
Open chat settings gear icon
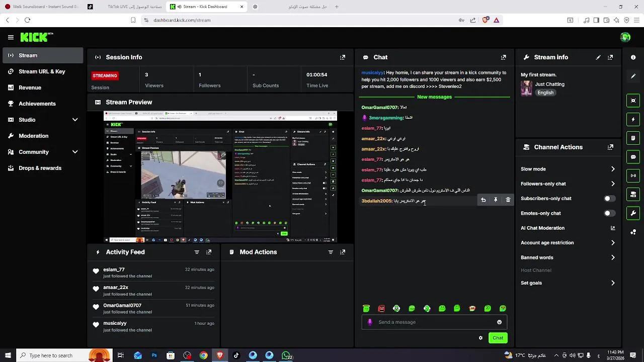click(x=480, y=338)
